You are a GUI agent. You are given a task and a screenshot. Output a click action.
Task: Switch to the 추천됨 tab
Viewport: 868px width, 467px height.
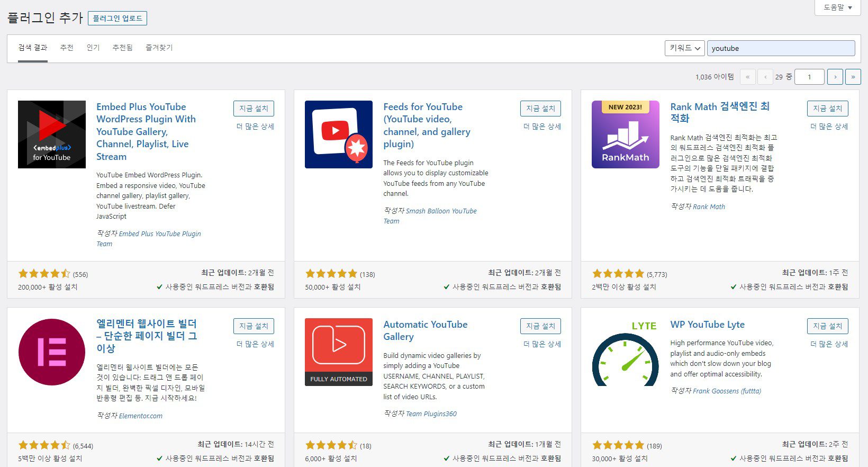point(122,48)
